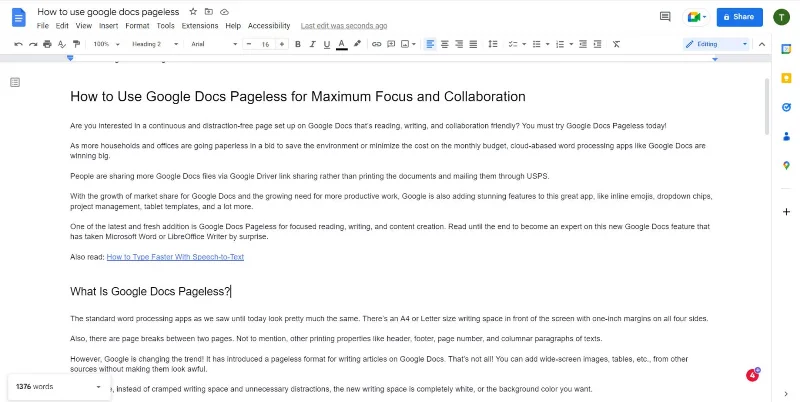Clear formatting with the crossed T icon

pyautogui.click(x=616, y=44)
